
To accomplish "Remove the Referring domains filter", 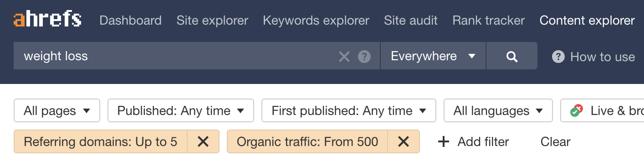I will pos(203,141).
